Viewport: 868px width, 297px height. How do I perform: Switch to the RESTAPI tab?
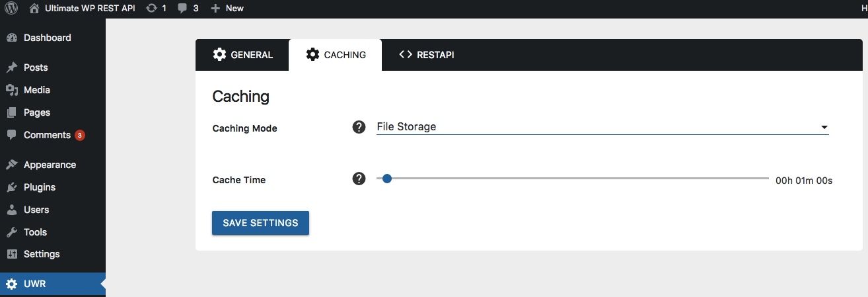(426, 55)
